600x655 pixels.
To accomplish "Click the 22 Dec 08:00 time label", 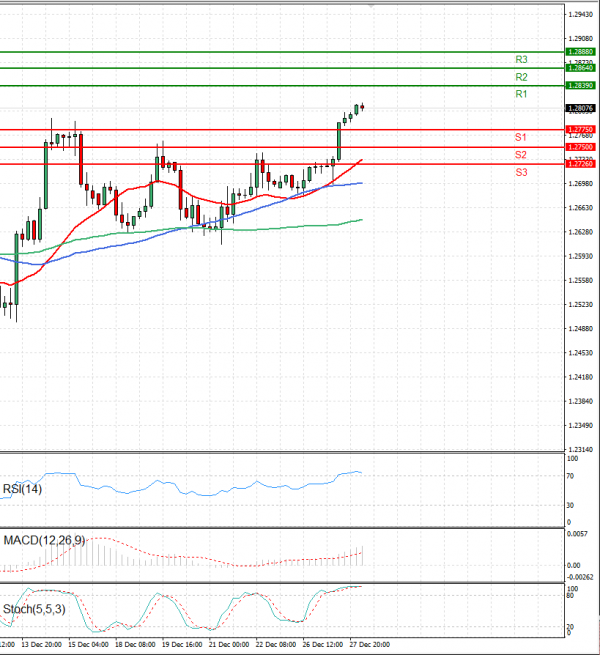I will click(276, 645).
